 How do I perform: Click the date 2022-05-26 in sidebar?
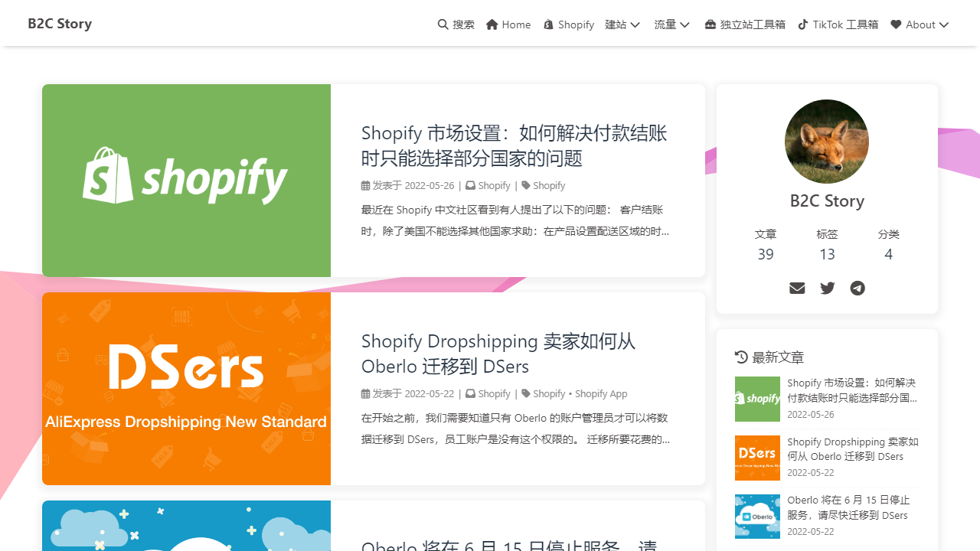pyautogui.click(x=811, y=414)
